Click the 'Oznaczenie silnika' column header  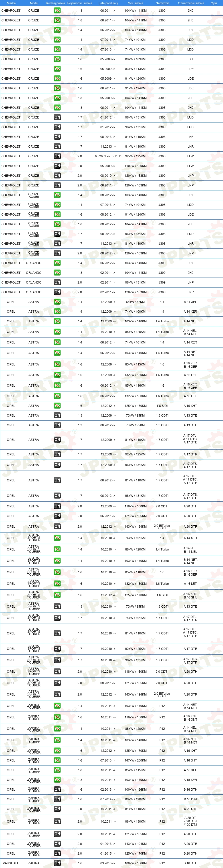tap(191, 3)
